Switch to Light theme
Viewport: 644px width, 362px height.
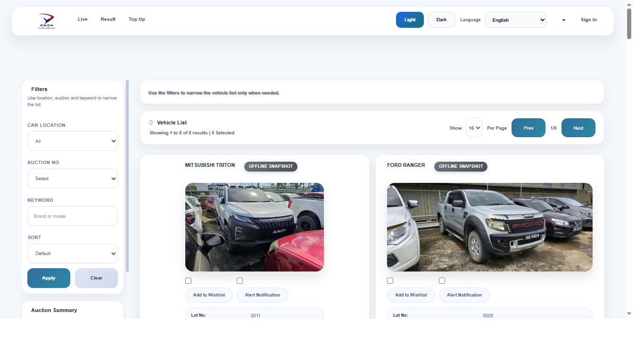point(410,20)
